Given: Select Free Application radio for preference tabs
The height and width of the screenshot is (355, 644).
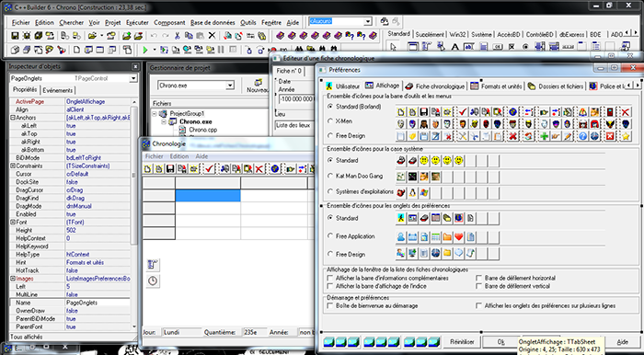Looking at the screenshot, I should 329,236.
